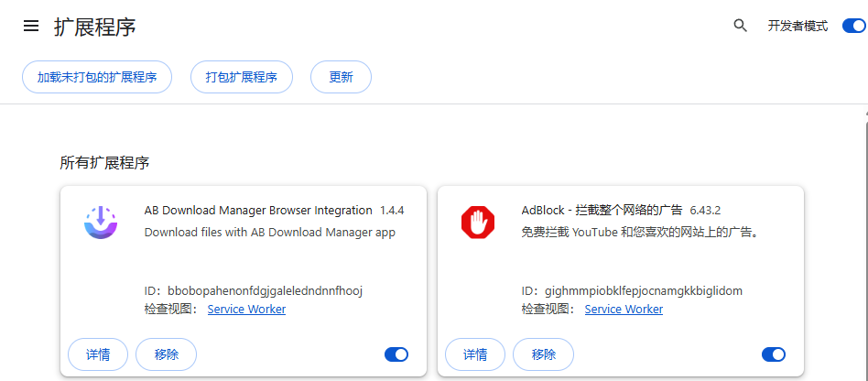The width and height of the screenshot is (868, 381).
Task: Click the AdBlock red stop-hand icon
Action: pyautogui.click(x=478, y=222)
